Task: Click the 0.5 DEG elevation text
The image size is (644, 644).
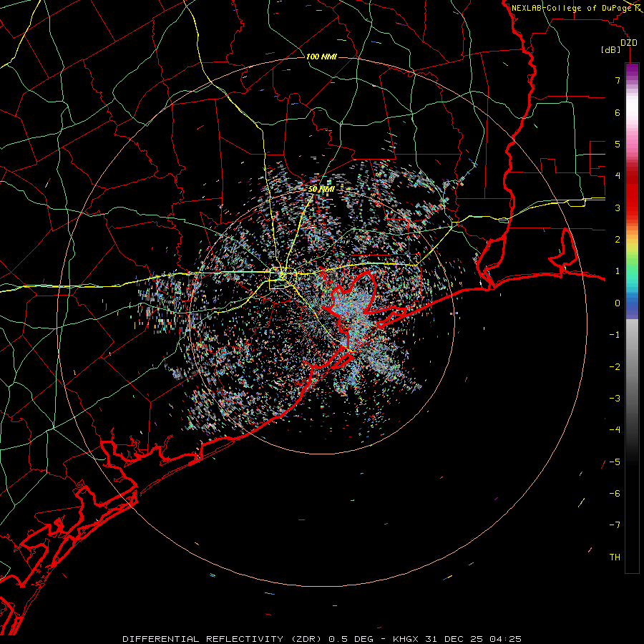Action: coord(351,639)
